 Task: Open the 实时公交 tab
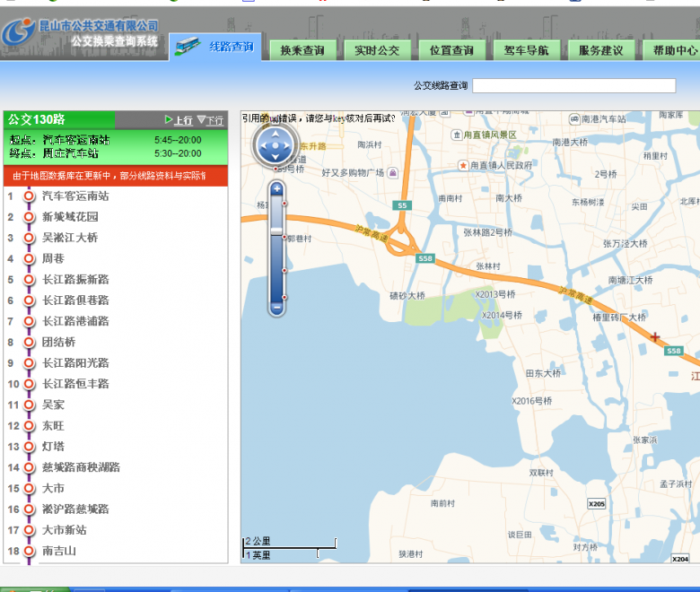(x=377, y=50)
